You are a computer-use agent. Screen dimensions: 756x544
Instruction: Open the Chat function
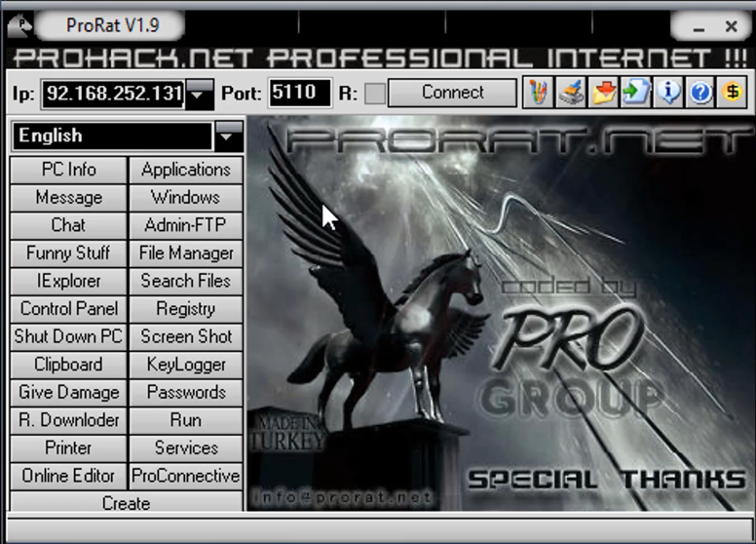click(x=68, y=226)
